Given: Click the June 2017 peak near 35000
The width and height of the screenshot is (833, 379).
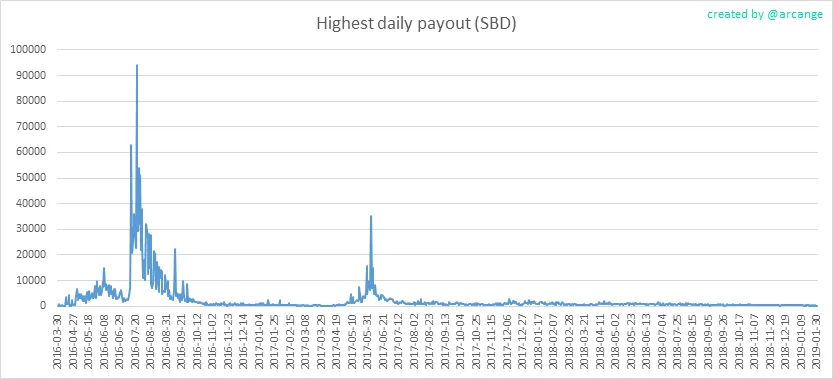Looking at the screenshot, I should point(371,216).
